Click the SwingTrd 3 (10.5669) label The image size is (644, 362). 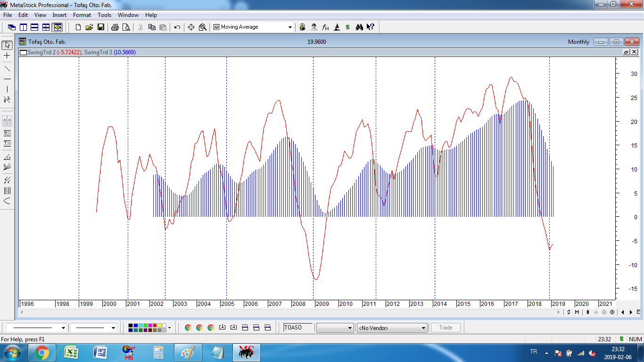110,52
